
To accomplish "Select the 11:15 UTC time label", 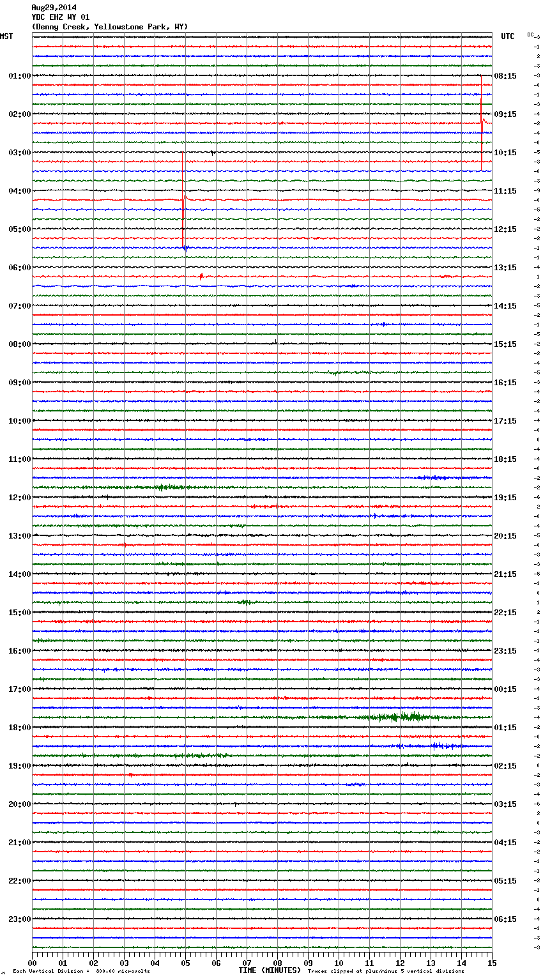I will click(x=505, y=191).
